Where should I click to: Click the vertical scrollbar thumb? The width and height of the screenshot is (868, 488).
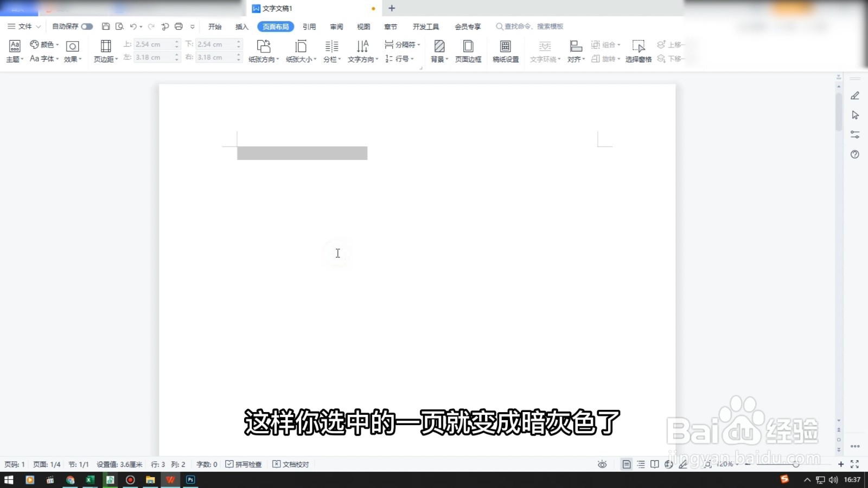[839, 112]
